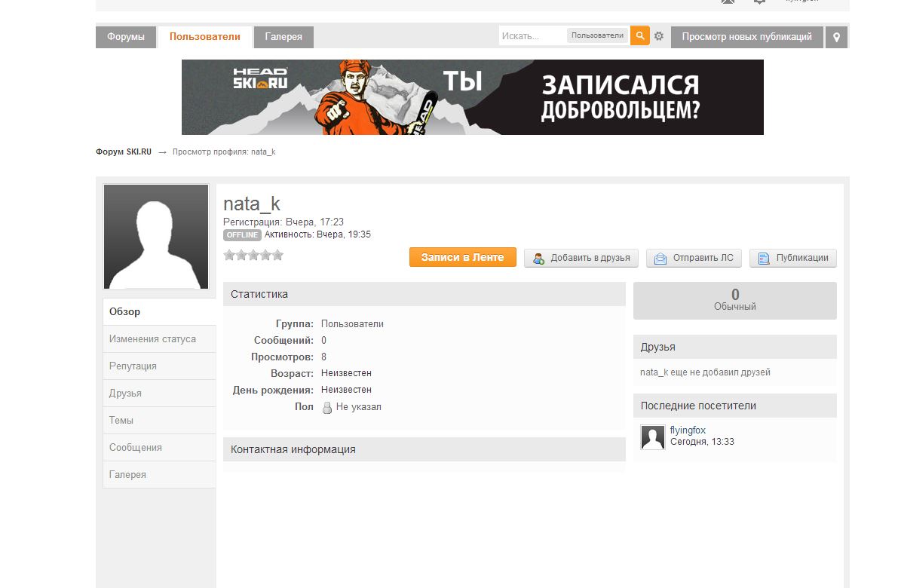
Task: Select Обзор in profile sidebar
Action: click(x=159, y=312)
